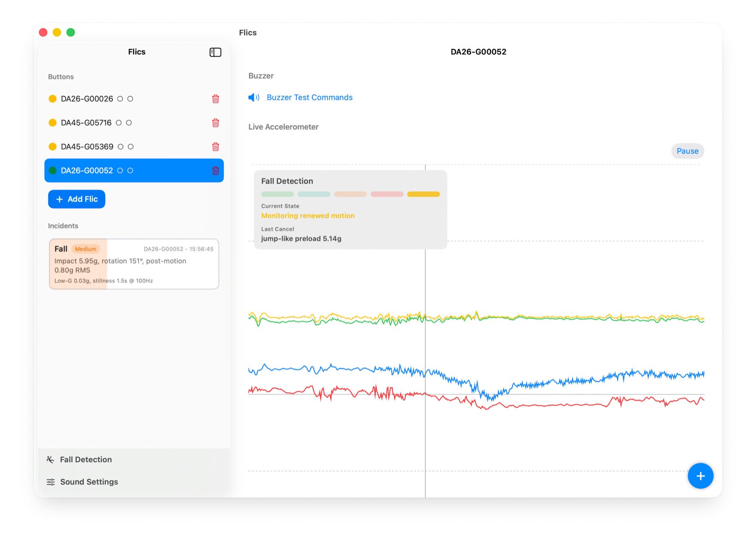
Task: Click the Fall Detection falling-person icon
Action: (51, 459)
